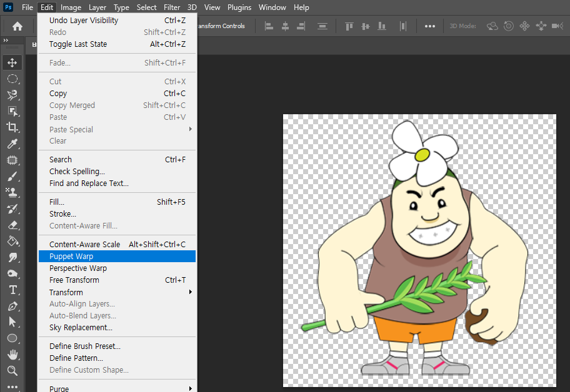Open the Window menu
Screen dimensions: 570x392
pyautogui.click(x=272, y=7)
